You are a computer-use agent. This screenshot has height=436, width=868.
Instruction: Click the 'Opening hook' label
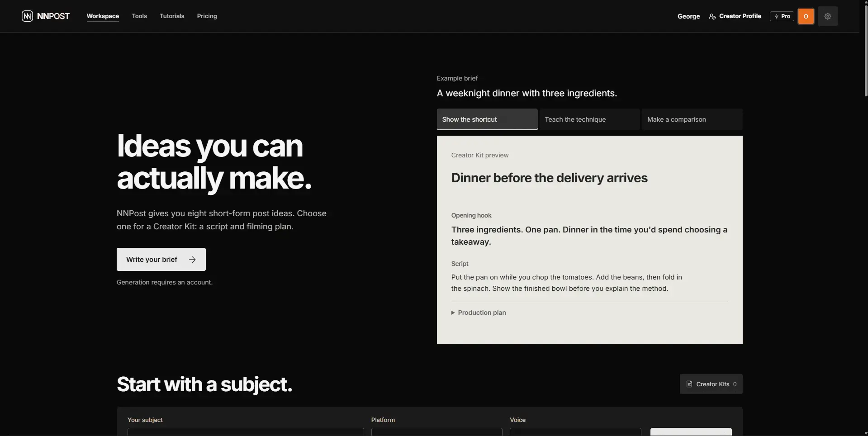point(471,215)
